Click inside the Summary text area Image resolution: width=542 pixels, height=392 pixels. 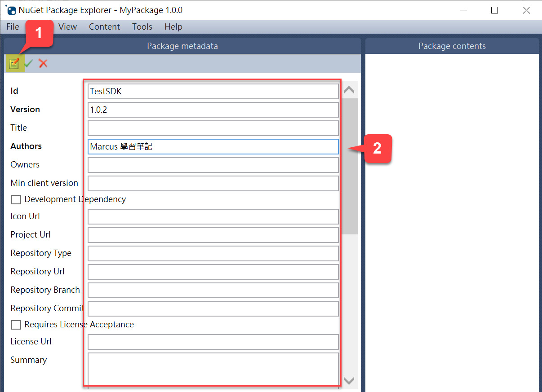(213, 368)
